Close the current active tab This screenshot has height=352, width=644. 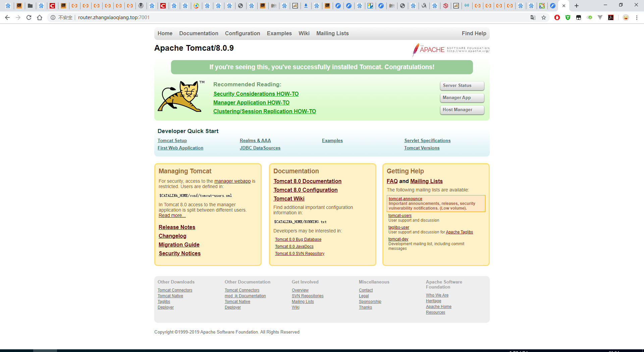pos(564,6)
